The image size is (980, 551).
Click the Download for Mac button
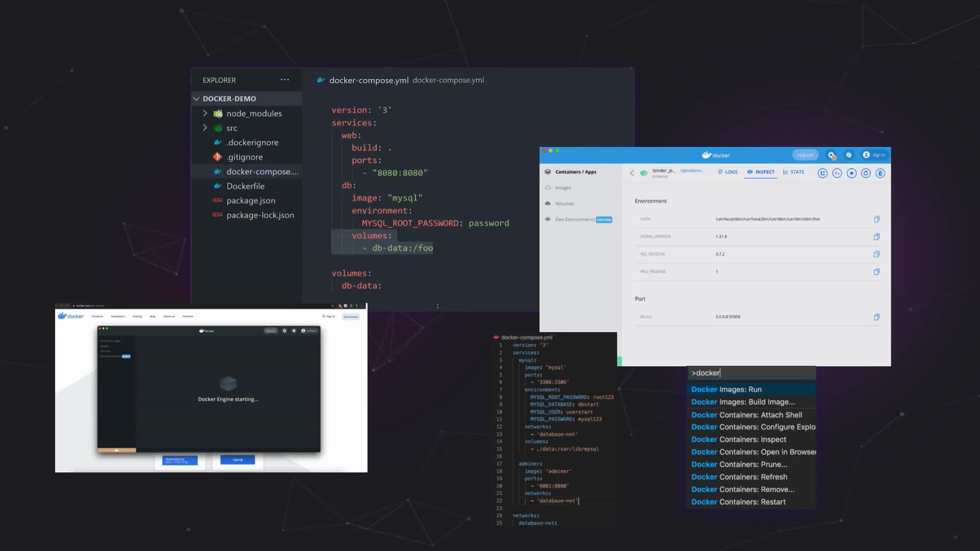(180, 460)
